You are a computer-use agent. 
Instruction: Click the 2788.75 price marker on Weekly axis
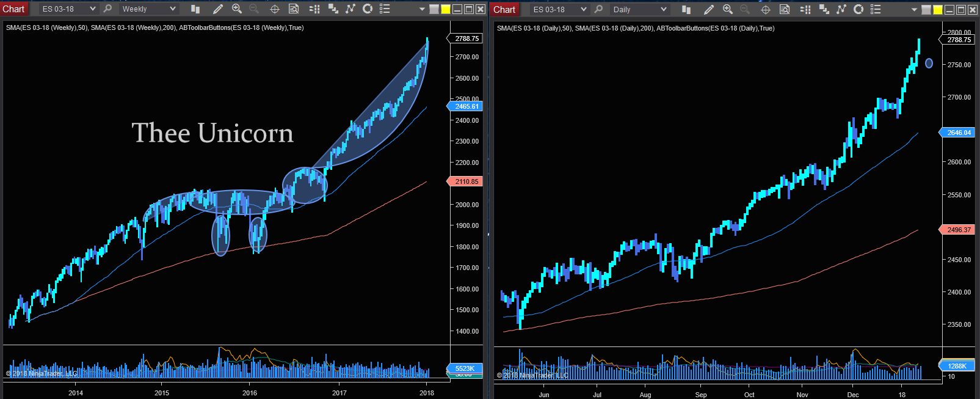467,38
